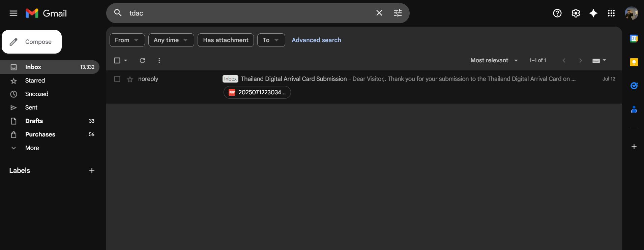This screenshot has height=250, width=644.
Task: Open the Any time date dropdown
Action: (x=171, y=40)
